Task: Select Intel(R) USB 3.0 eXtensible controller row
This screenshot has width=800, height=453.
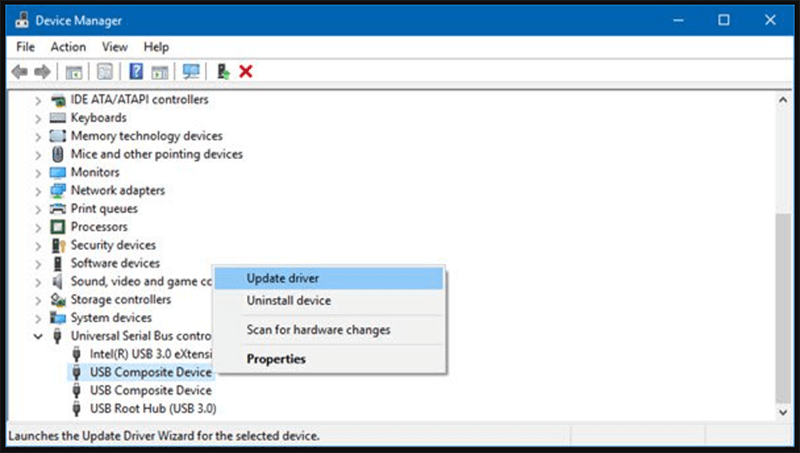Action: coord(151,354)
